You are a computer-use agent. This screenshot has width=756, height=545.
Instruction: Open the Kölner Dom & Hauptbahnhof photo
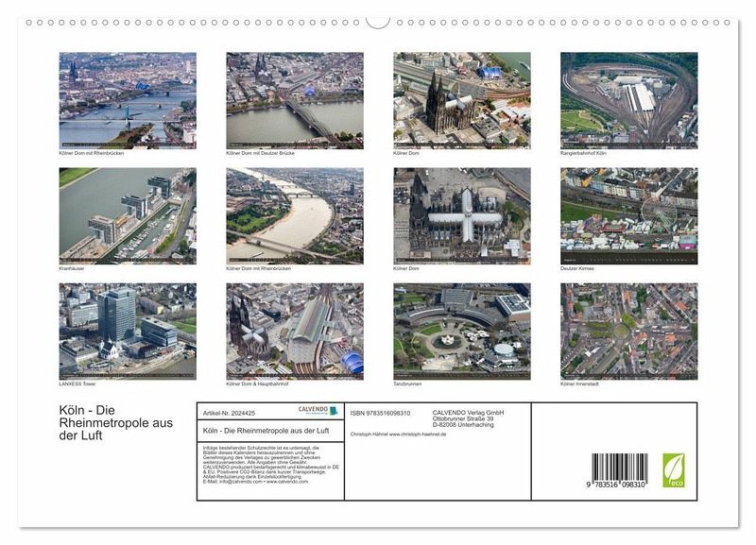[x=295, y=332]
